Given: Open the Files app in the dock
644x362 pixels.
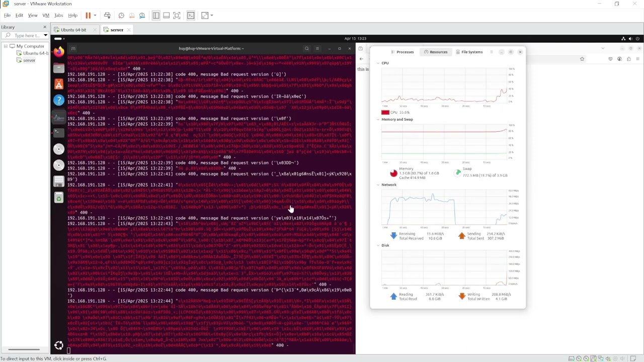Looking at the screenshot, I should (x=59, y=68).
